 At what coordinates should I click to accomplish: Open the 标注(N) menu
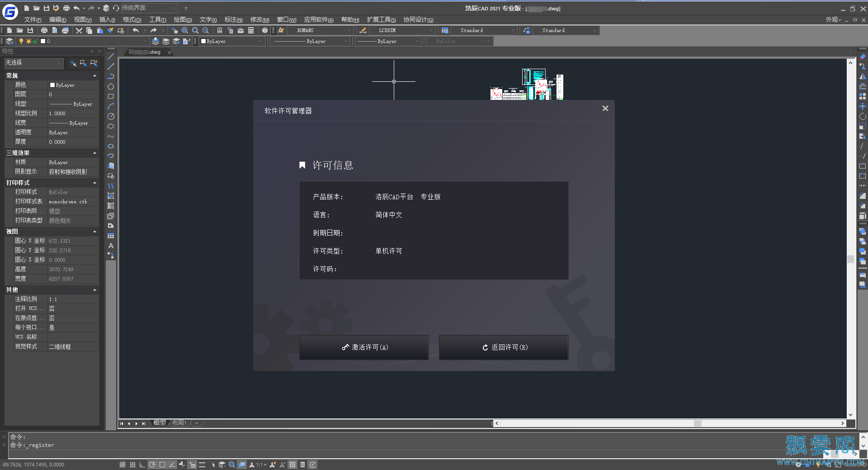(x=234, y=19)
